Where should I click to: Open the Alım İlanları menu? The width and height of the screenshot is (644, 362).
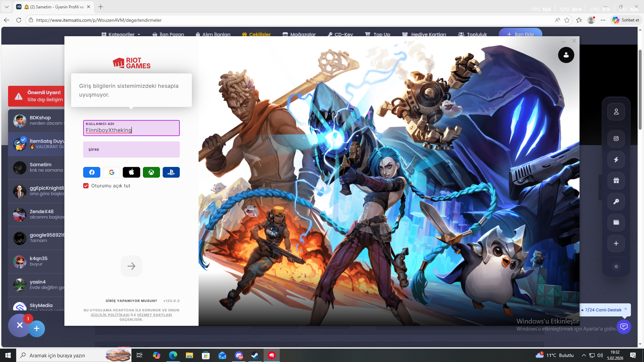pyautogui.click(x=213, y=35)
